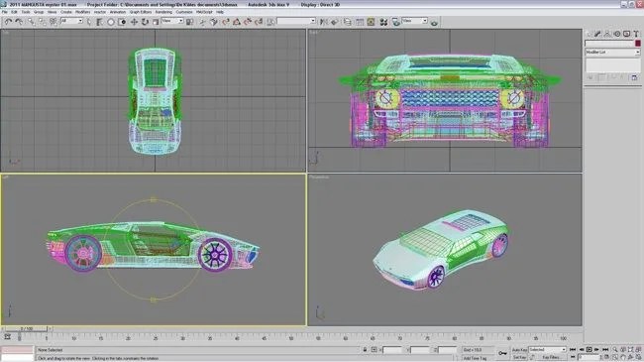Click the Quick Render teapot icon
Viewport: 644px width, 362px height.
434,22
